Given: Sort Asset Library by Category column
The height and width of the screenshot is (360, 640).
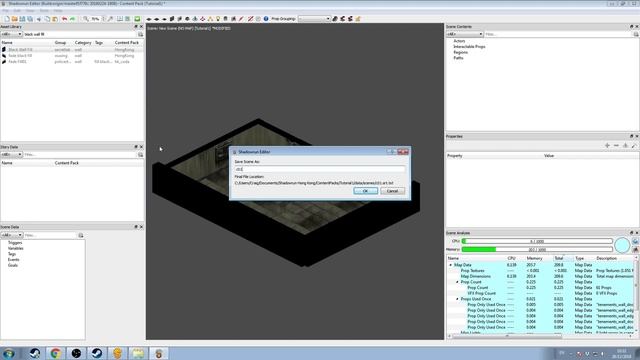Looking at the screenshot, I should click(83, 42).
